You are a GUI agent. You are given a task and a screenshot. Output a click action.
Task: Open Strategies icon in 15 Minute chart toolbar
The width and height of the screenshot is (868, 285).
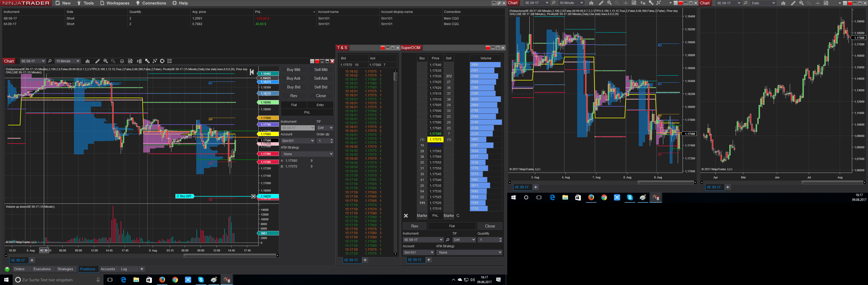155,61
